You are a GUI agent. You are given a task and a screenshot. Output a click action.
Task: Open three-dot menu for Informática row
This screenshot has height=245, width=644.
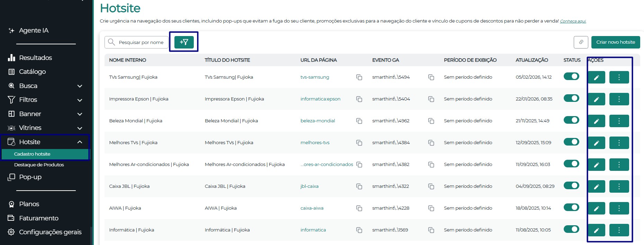(619, 230)
